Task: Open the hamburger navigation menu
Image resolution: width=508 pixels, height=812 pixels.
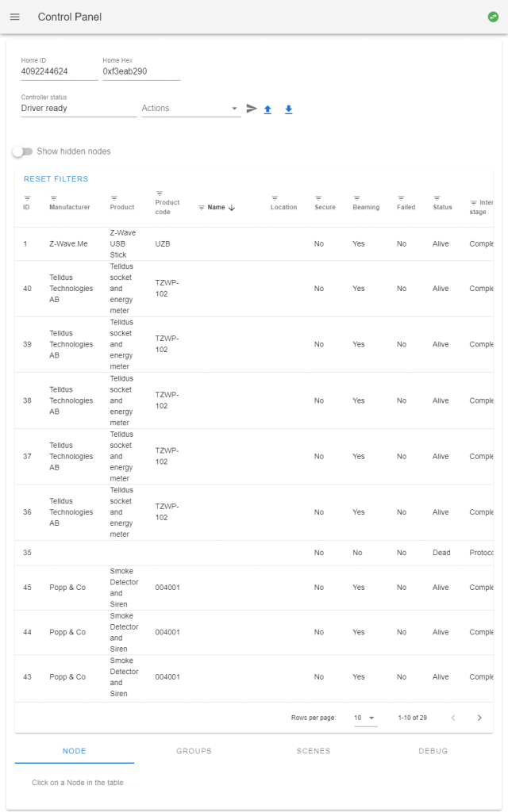Action: 15,17
